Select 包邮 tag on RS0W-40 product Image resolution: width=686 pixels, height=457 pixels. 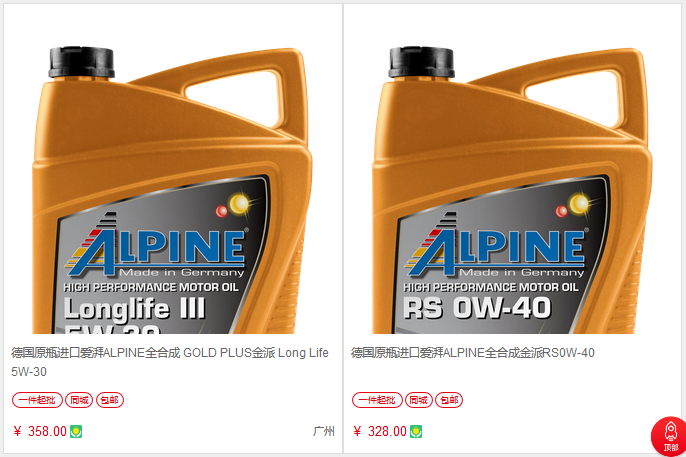click(x=449, y=400)
